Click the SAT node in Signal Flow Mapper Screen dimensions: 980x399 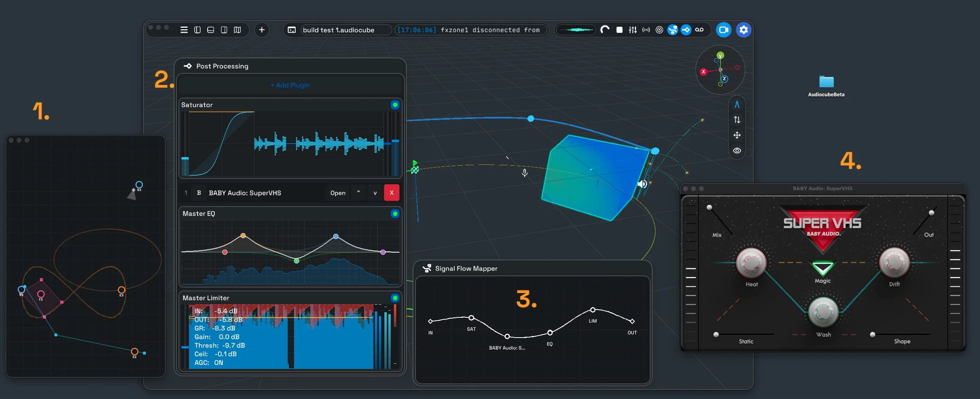coord(471,318)
